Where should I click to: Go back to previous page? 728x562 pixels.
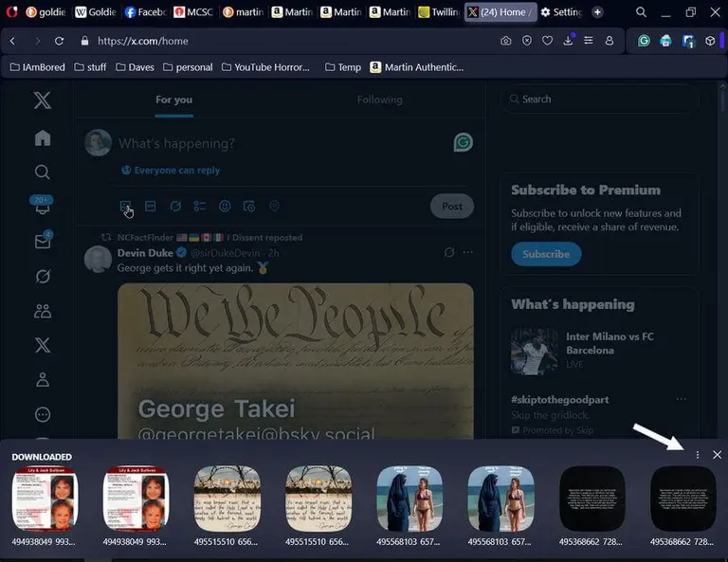tap(12, 41)
